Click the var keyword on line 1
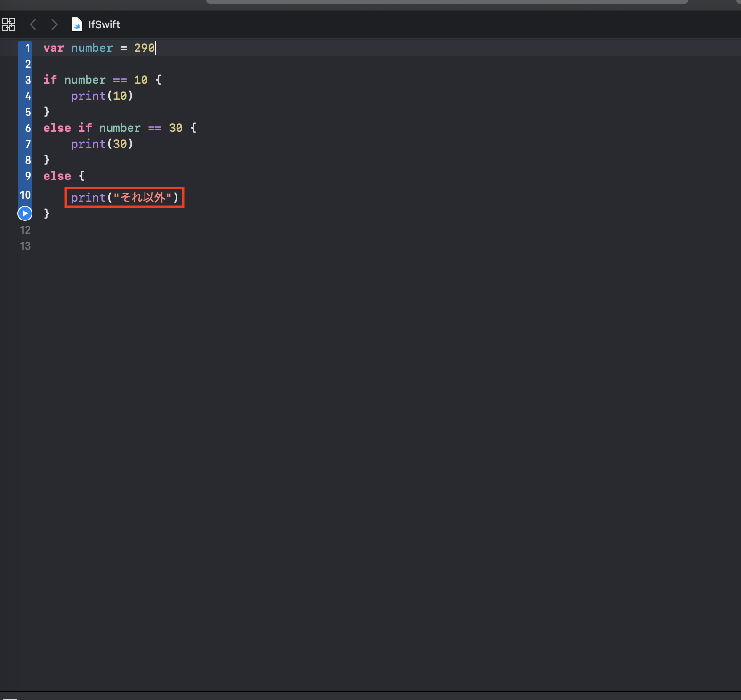The height and width of the screenshot is (700, 741). [x=54, y=48]
